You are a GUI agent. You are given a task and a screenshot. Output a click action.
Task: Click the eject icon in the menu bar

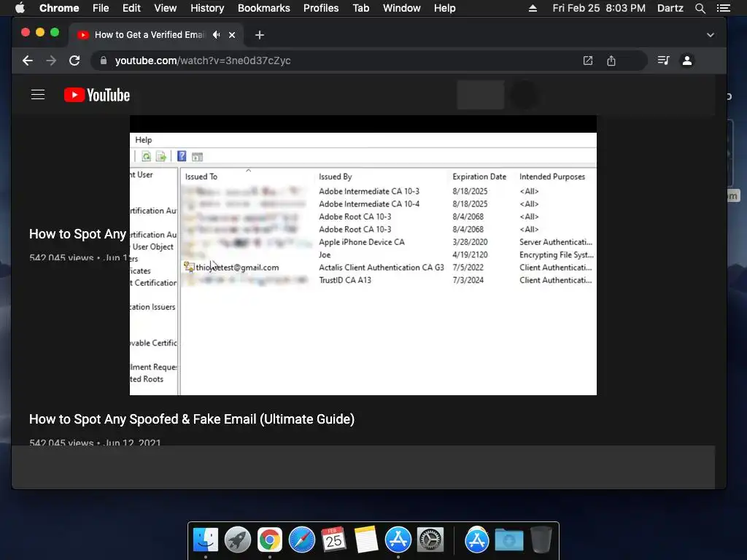tap(533, 8)
